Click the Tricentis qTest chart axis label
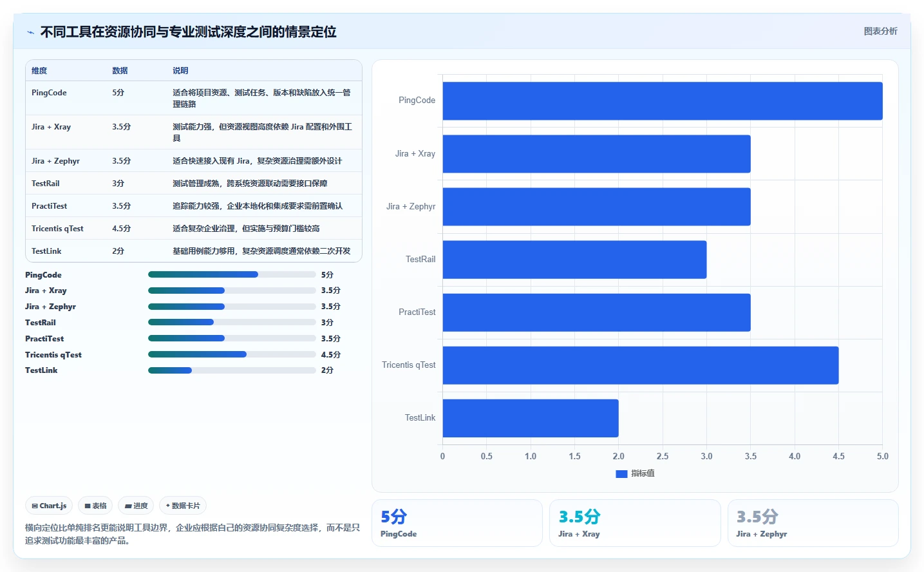924x572 pixels. click(x=408, y=365)
